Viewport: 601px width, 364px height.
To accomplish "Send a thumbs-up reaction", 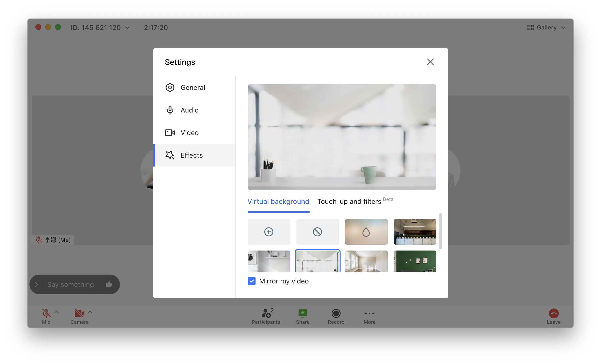I will pyautogui.click(x=109, y=284).
